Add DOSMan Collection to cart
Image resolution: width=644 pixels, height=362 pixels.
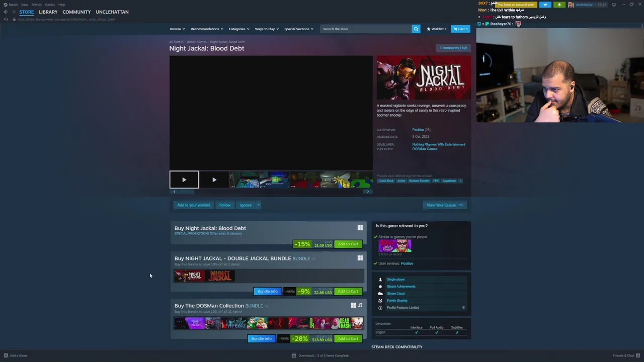348,339
